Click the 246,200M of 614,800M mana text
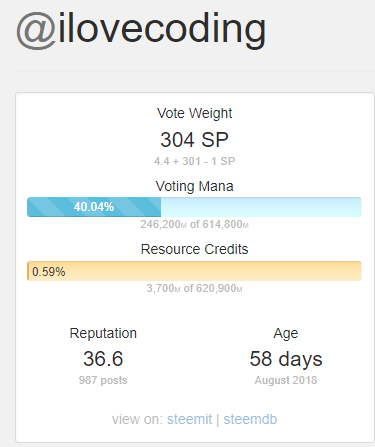375x447 pixels. pos(194,224)
